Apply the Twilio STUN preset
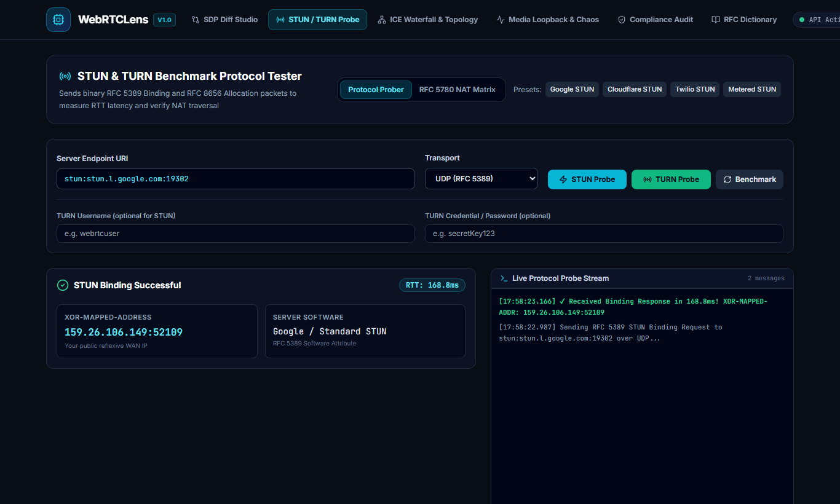The height and width of the screenshot is (504, 840). tap(695, 89)
